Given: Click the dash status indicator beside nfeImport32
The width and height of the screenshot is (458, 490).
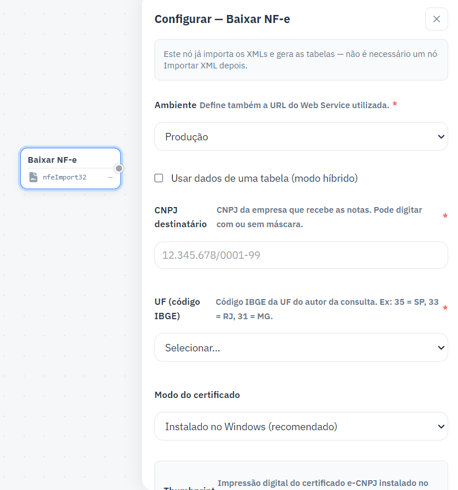Looking at the screenshot, I should 110,177.
